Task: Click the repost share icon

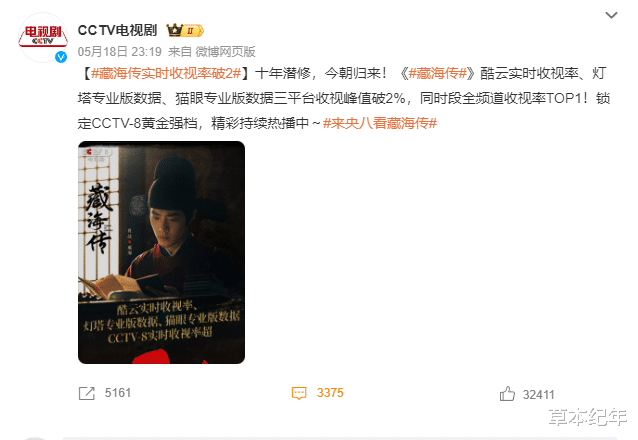Action: [86, 393]
